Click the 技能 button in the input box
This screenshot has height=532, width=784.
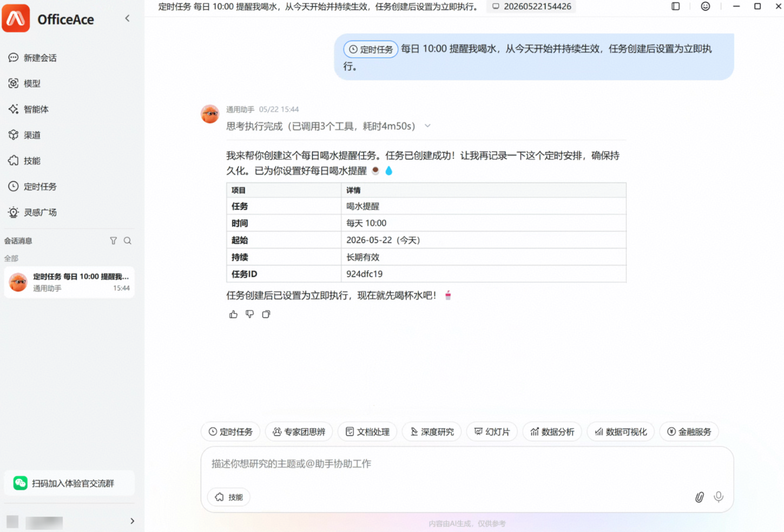point(229,497)
